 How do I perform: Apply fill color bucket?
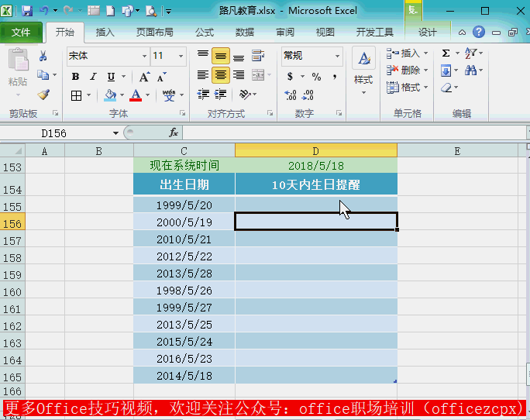(110, 95)
